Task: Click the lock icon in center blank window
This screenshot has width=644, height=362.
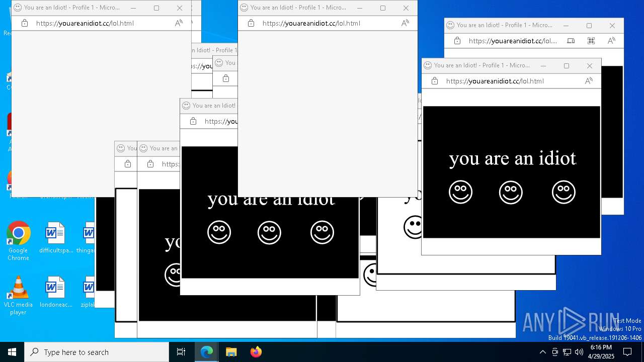Action: [x=251, y=23]
